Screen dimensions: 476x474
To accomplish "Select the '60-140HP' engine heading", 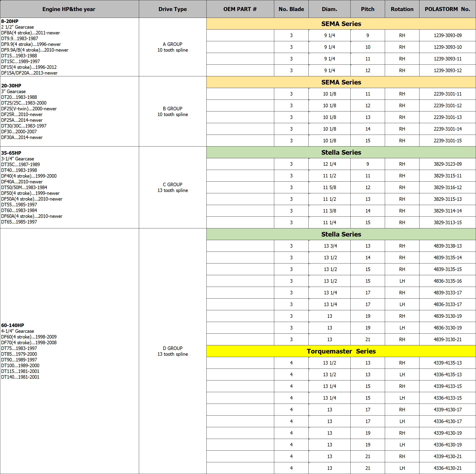I will tap(13, 325).
